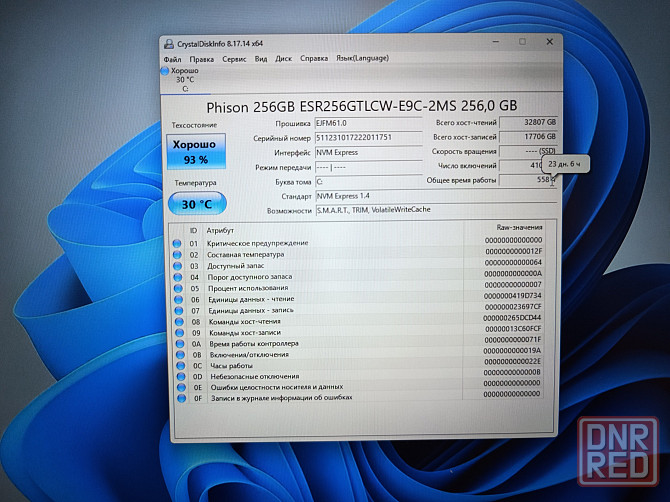Open the Язык(Language) menu
670x502 pixels.
point(362,58)
